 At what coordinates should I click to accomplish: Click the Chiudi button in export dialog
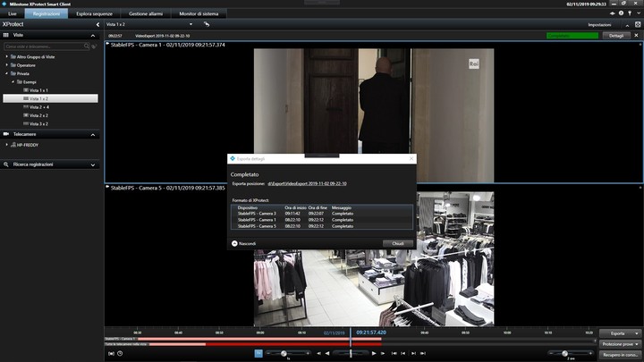pyautogui.click(x=398, y=243)
